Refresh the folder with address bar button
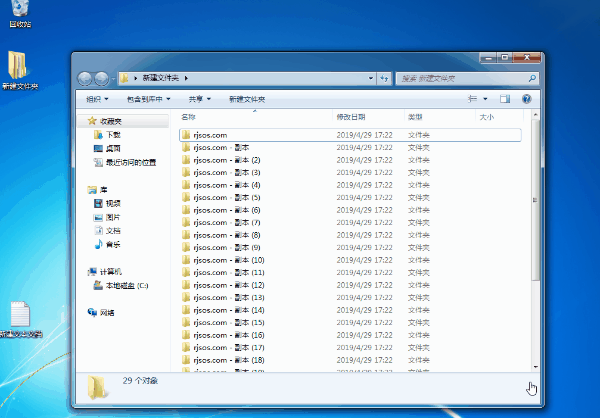Image resolution: width=600 pixels, height=418 pixels. (384, 78)
